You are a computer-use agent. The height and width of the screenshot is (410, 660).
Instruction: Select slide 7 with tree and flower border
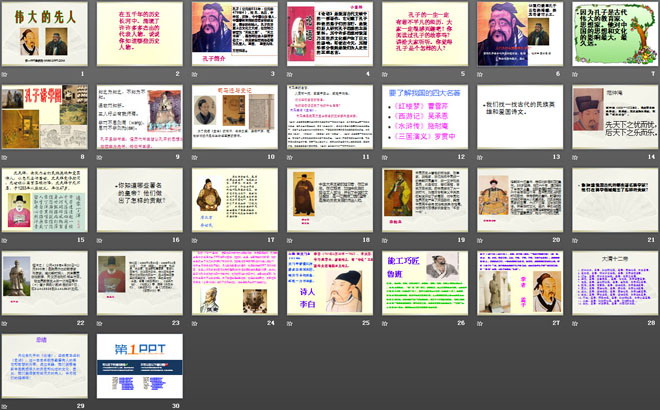[615, 34]
